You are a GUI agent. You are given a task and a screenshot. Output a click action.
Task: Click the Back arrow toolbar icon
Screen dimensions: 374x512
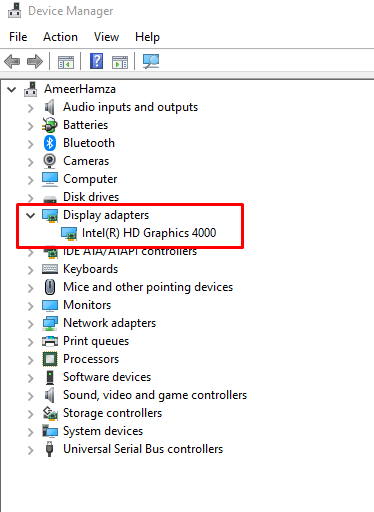tap(12, 62)
